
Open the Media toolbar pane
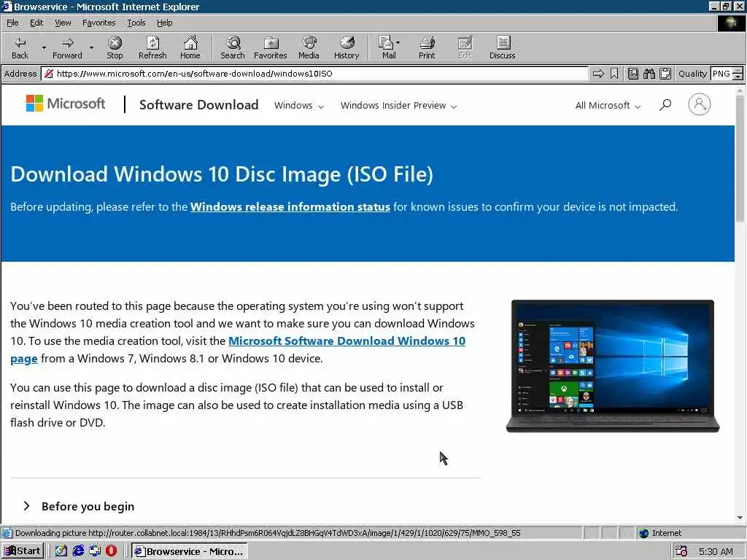click(x=309, y=47)
